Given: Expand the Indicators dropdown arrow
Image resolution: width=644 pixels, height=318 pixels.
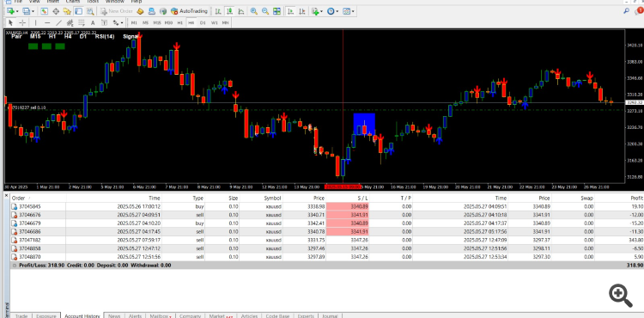Looking at the screenshot, I should coord(322,11).
